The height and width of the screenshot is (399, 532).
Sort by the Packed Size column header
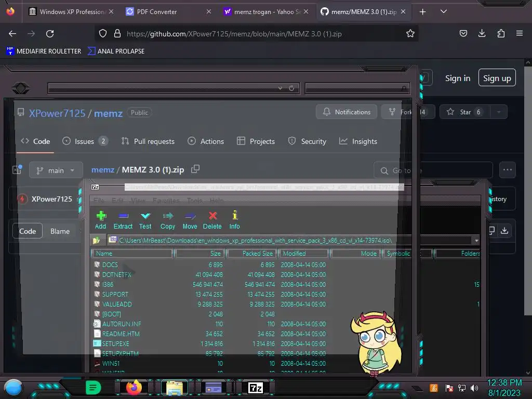[252, 254]
